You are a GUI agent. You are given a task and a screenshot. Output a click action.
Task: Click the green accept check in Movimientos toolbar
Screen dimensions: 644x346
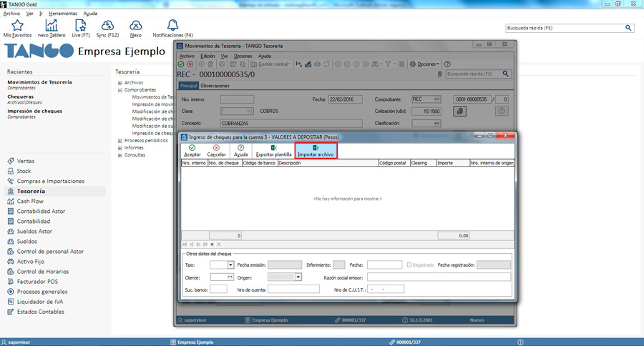(x=181, y=64)
